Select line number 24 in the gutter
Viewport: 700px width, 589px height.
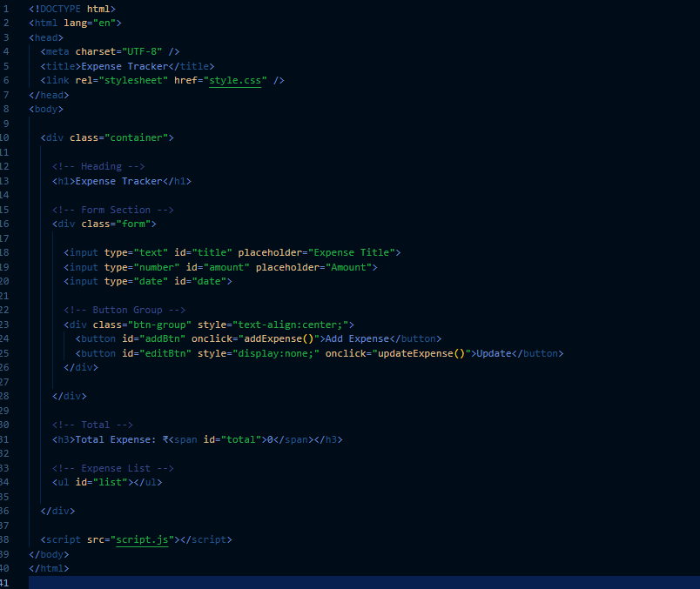coord(7,338)
